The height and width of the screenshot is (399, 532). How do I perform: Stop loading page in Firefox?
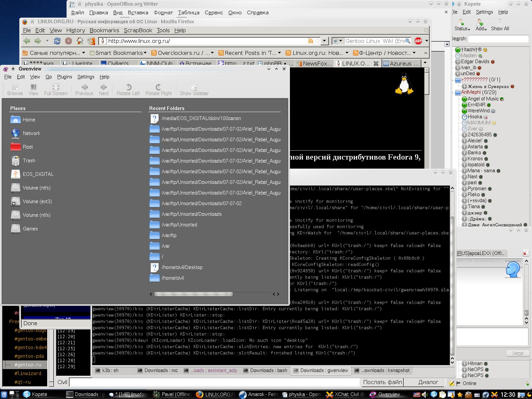[68, 41]
